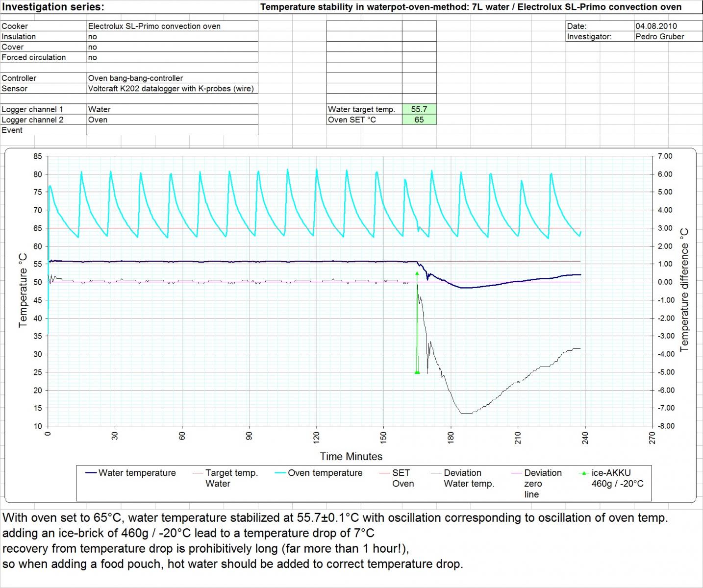Select the 'Electrolux SL-Primo convection oven' value cell
The width and height of the screenshot is (703, 588).
(172, 26)
